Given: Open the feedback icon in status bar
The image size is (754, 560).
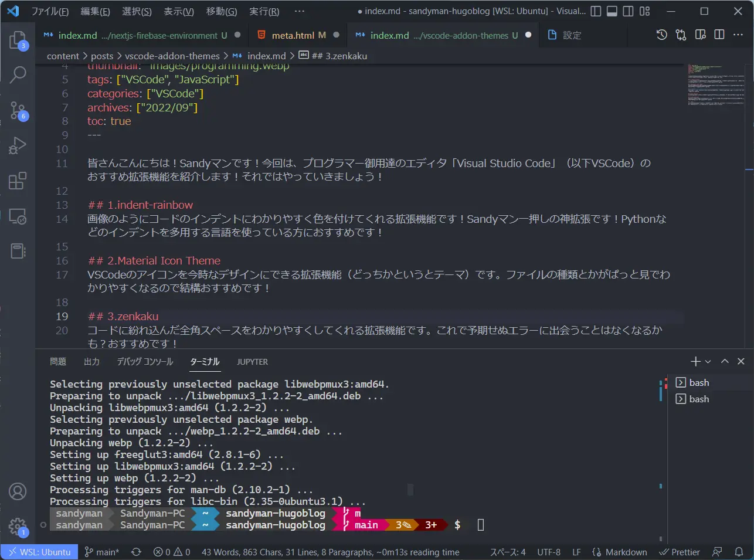Looking at the screenshot, I should 717,552.
